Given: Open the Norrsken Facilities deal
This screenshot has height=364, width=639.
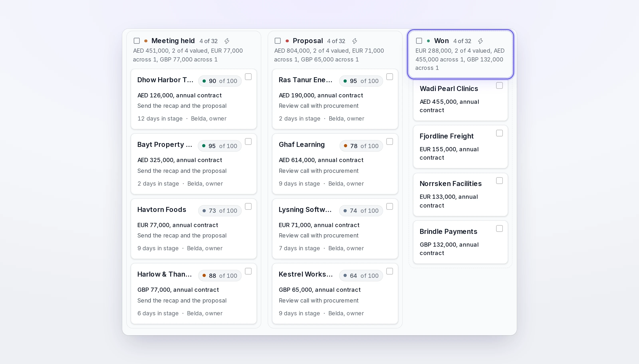Looking at the screenshot, I should (x=450, y=184).
